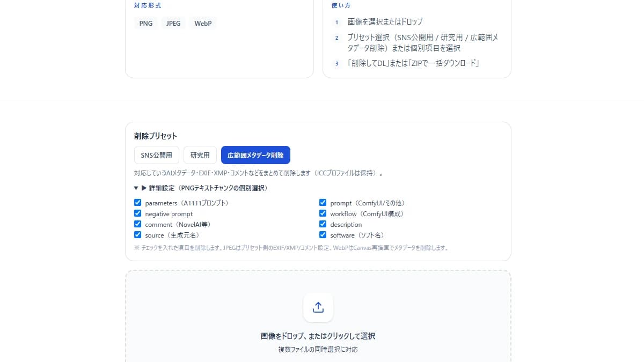Disable the description checkbox
The width and height of the screenshot is (644, 362).
323,224
